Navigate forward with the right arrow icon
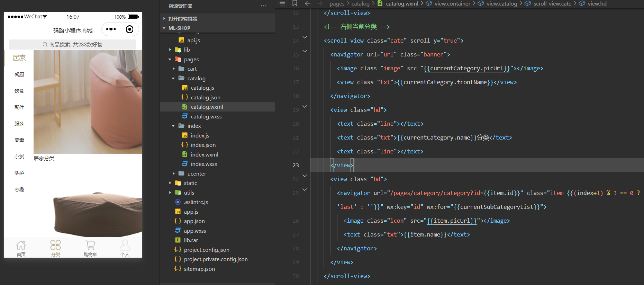The width and height of the screenshot is (644, 285). point(320,3)
